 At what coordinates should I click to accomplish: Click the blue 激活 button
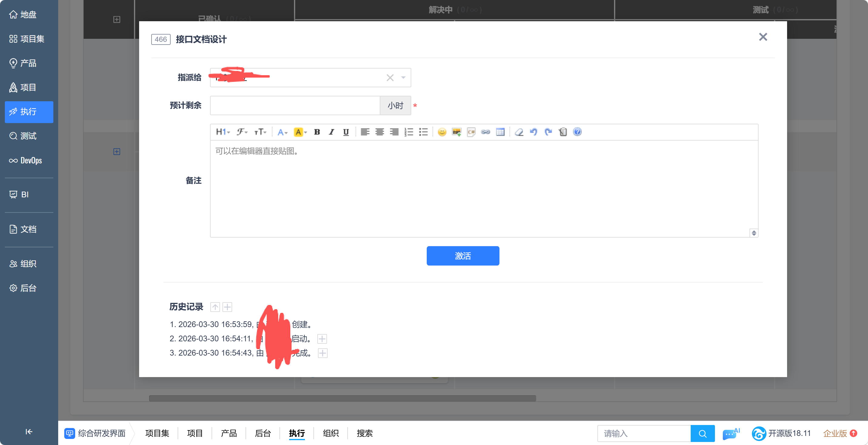[463, 256]
